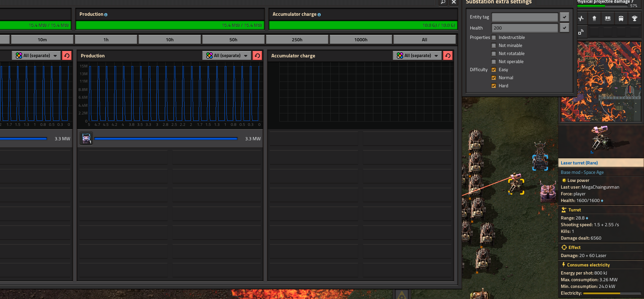Reset the Accumulator charge graph with red button

448,56
